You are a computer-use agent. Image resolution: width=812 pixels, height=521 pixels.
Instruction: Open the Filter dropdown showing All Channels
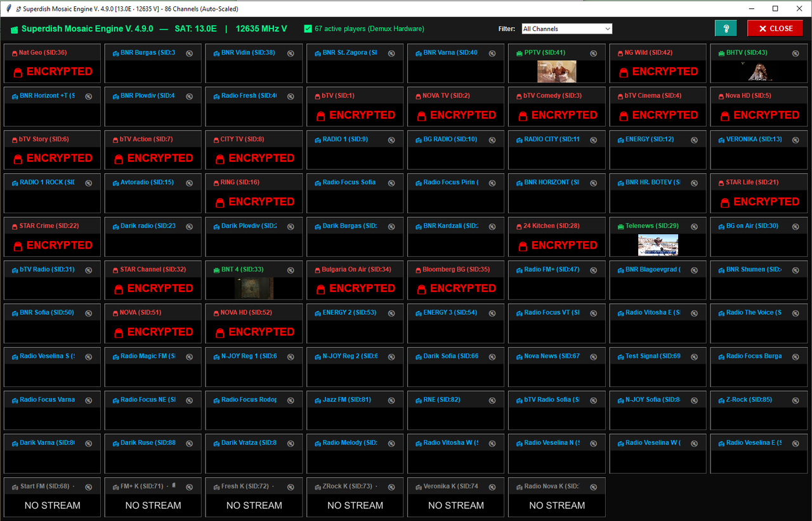tap(566, 29)
